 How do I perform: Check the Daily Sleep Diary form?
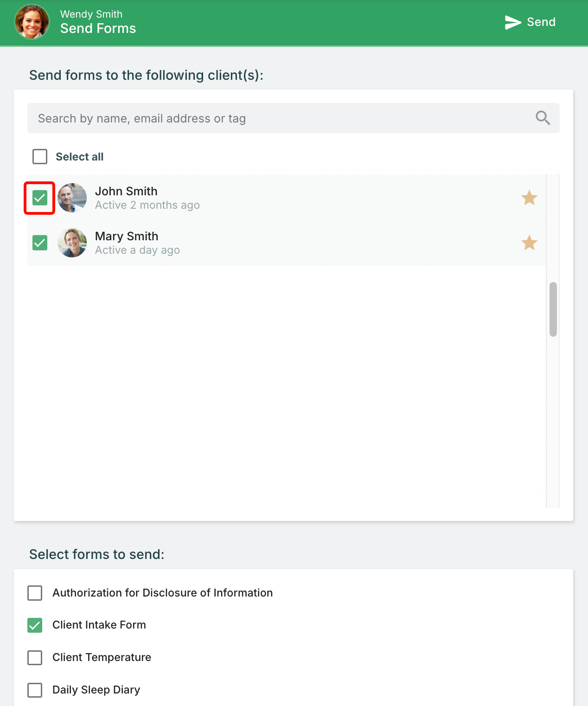(35, 690)
